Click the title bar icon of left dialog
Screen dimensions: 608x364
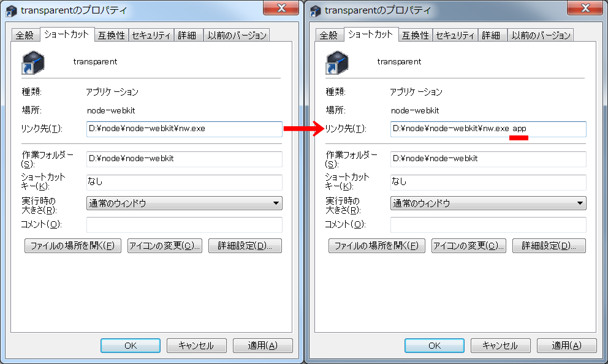pos(10,10)
